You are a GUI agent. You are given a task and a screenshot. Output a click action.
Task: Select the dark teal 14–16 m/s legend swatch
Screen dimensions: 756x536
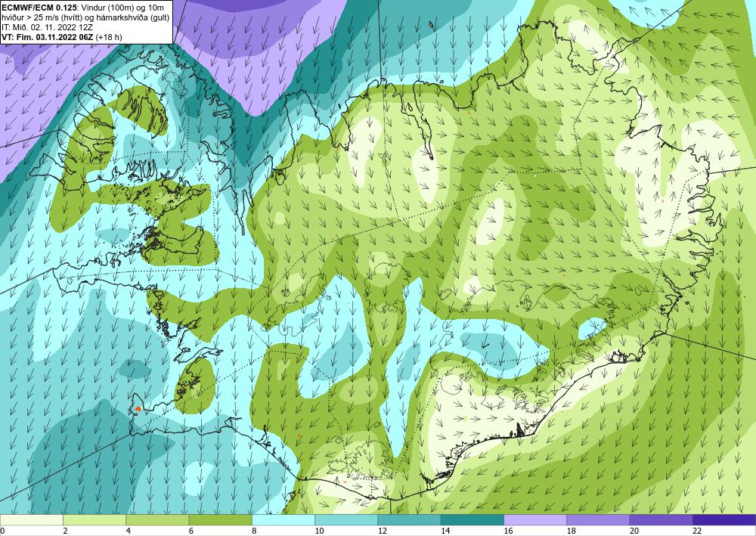click(x=472, y=520)
